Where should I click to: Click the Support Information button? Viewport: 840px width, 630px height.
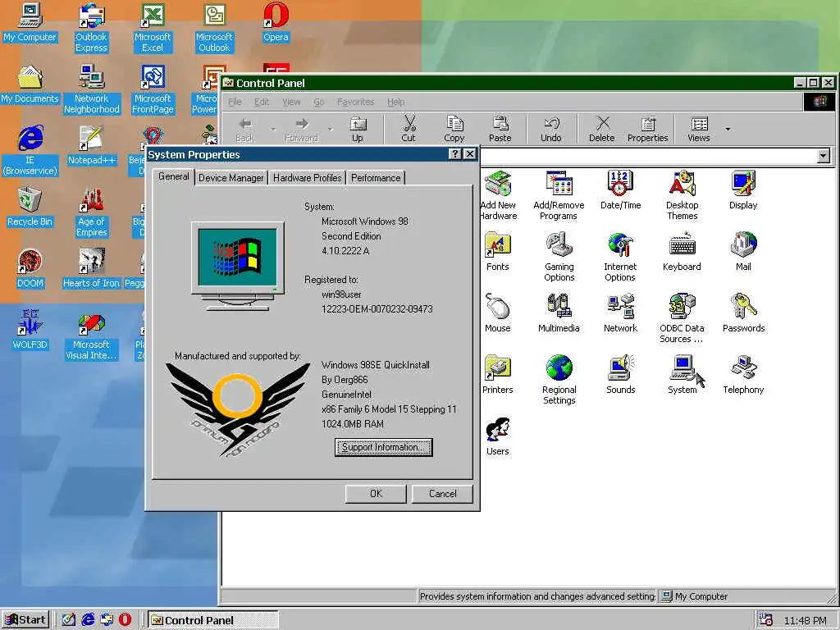tap(384, 447)
